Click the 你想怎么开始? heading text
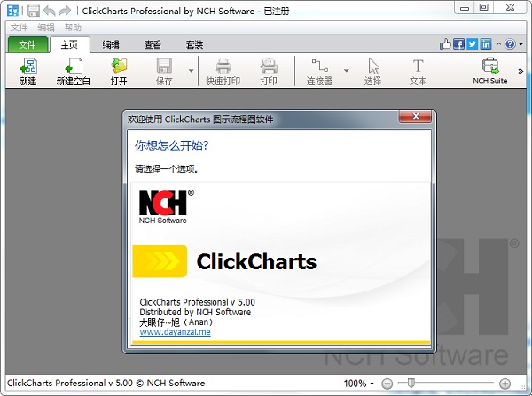 [172, 145]
